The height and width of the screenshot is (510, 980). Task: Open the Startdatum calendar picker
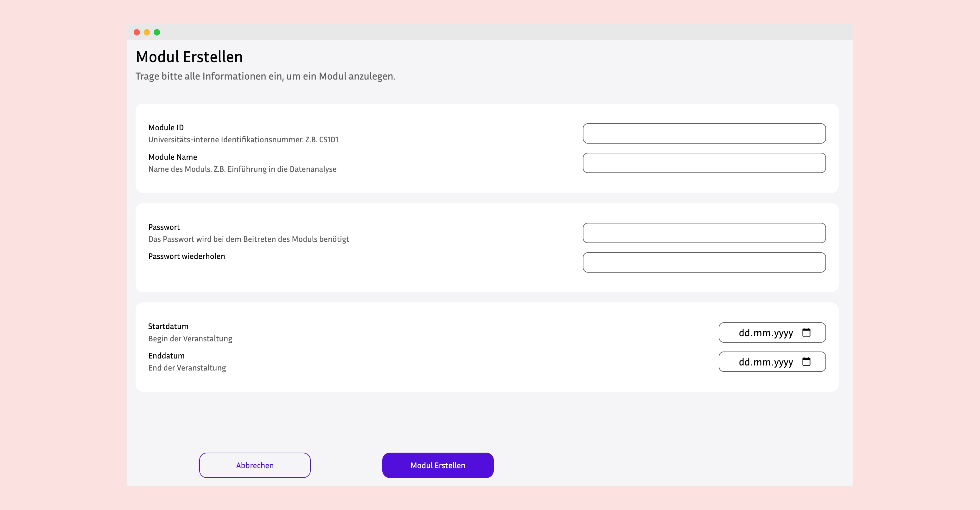coord(807,332)
